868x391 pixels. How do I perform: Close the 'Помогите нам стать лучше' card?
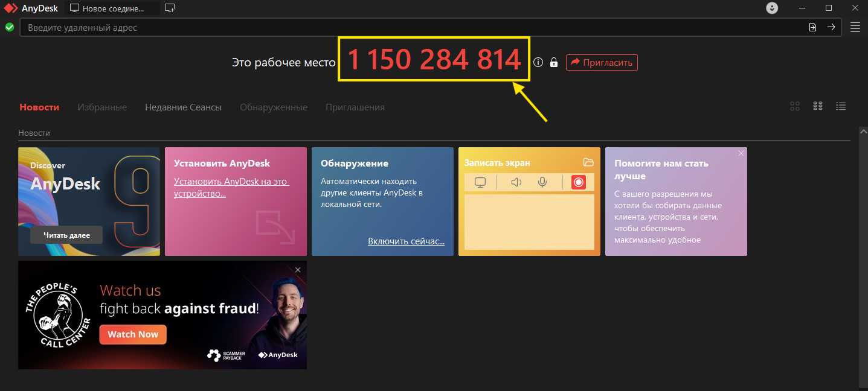coord(741,153)
